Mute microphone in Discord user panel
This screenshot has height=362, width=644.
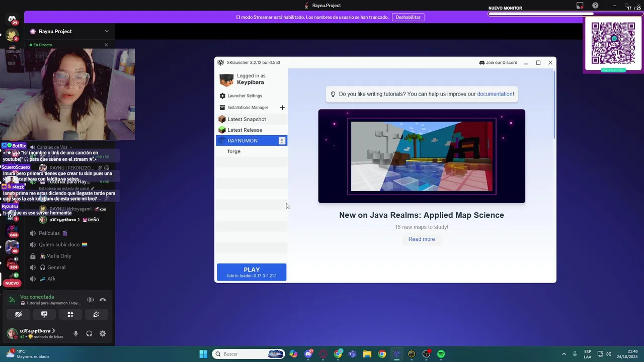(x=76, y=333)
